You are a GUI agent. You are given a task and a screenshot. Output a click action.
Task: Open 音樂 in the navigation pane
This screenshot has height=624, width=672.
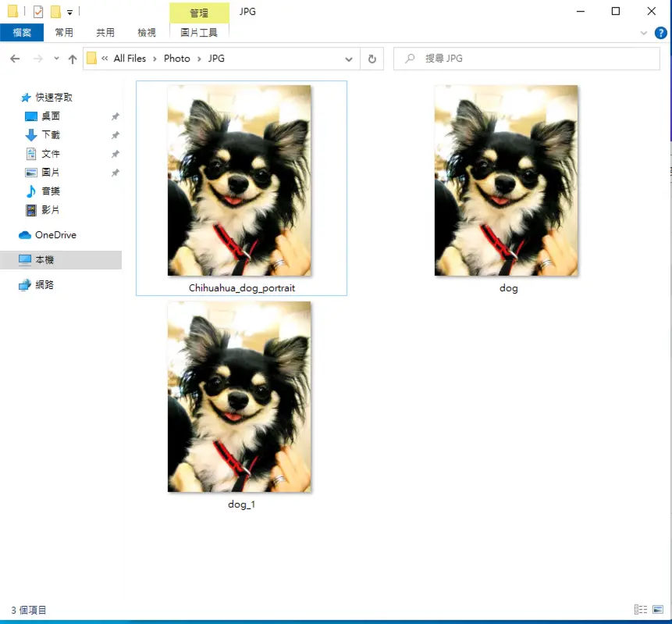[x=51, y=191]
